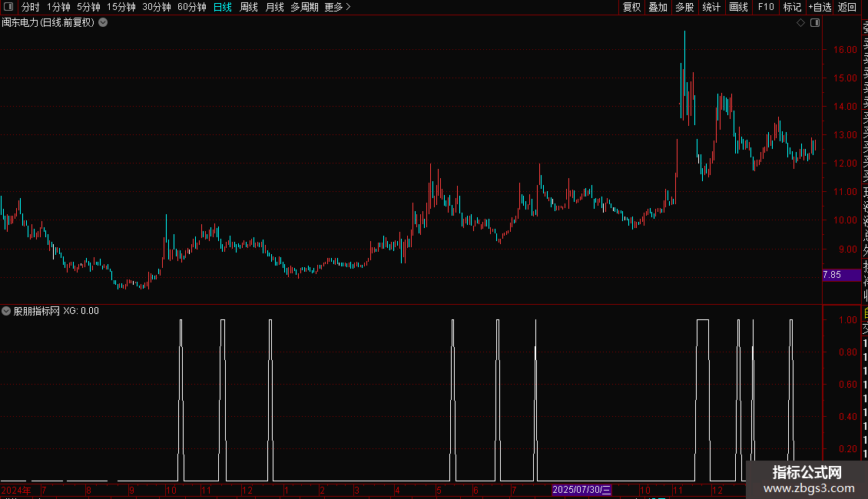868x499 pixels.
Task: Open dropdown next to 闽东电力 title
Action: coord(103,23)
